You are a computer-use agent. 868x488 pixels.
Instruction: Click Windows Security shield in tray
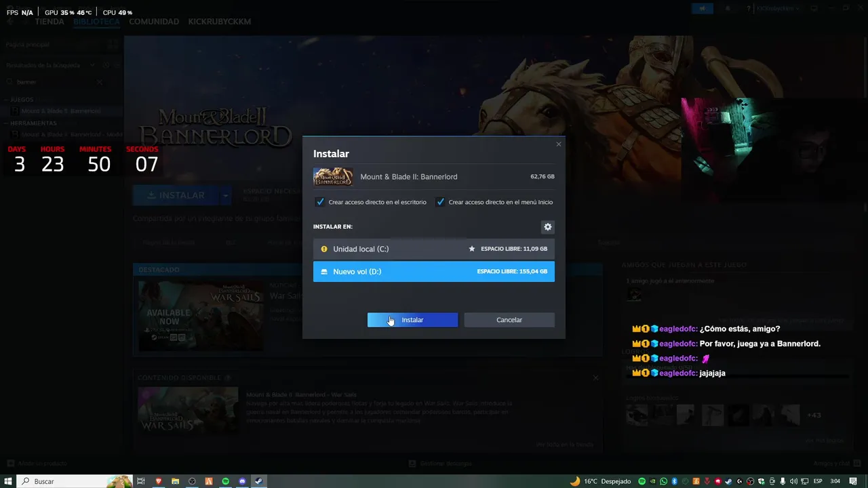tap(761, 481)
